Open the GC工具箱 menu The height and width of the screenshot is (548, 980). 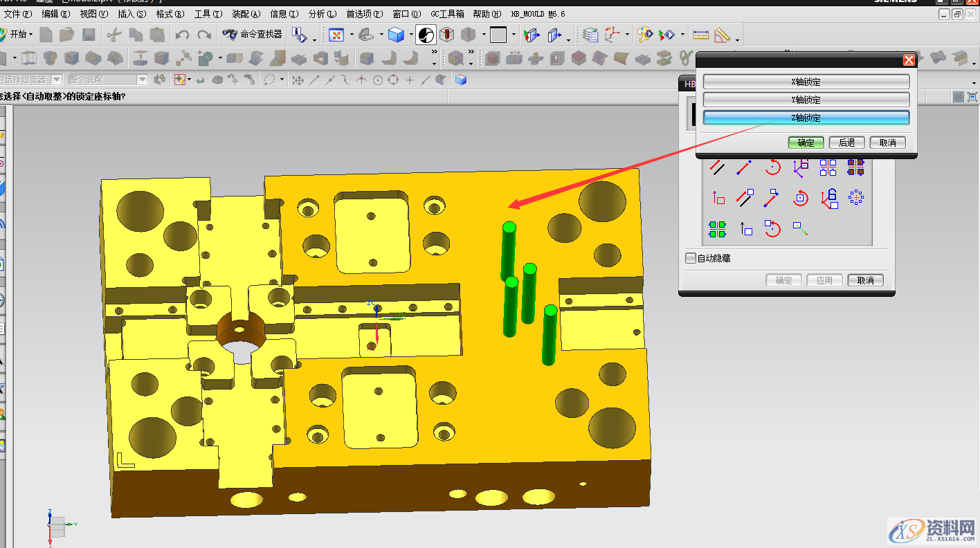coord(447,14)
